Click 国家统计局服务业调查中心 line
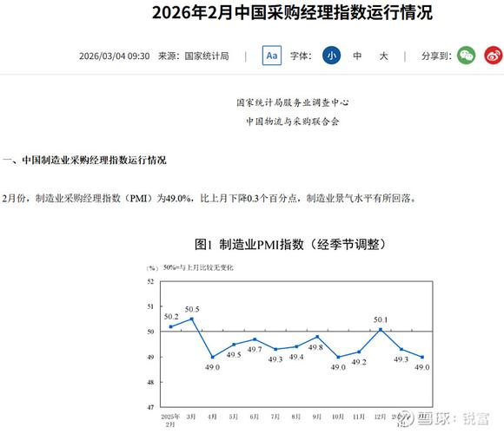Viewport: 504px width, 434px height. pyautogui.click(x=293, y=102)
